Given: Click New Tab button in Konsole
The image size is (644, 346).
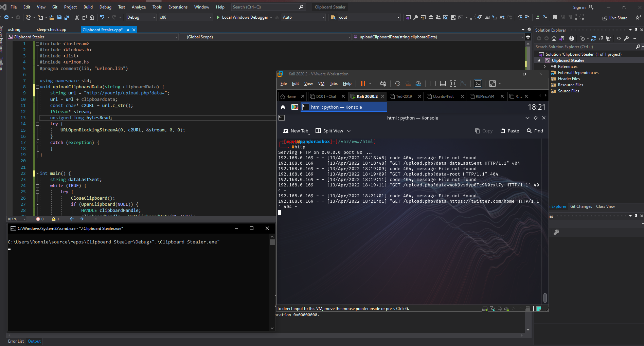Looking at the screenshot, I should [296, 131].
